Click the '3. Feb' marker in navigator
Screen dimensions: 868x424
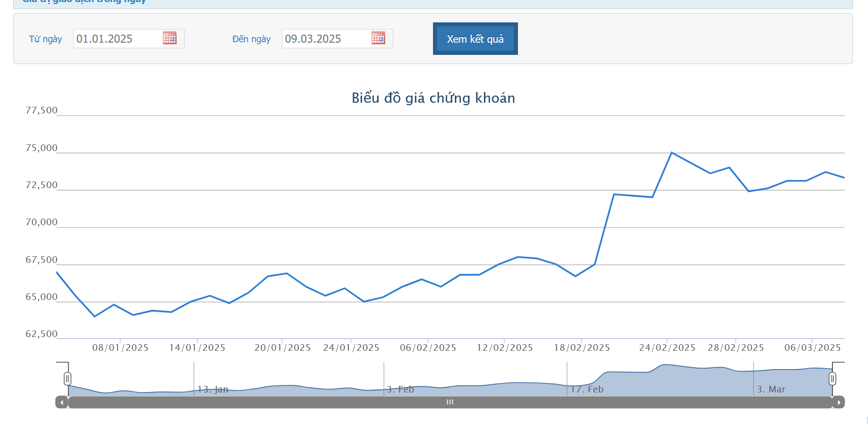(400, 389)
